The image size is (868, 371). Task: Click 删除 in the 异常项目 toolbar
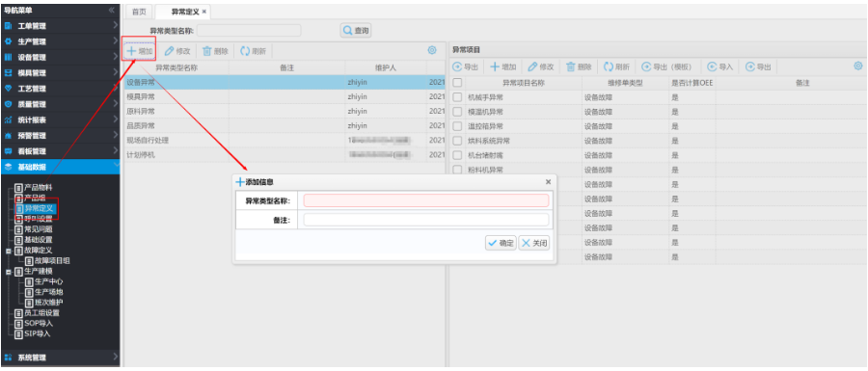(579, 66)
